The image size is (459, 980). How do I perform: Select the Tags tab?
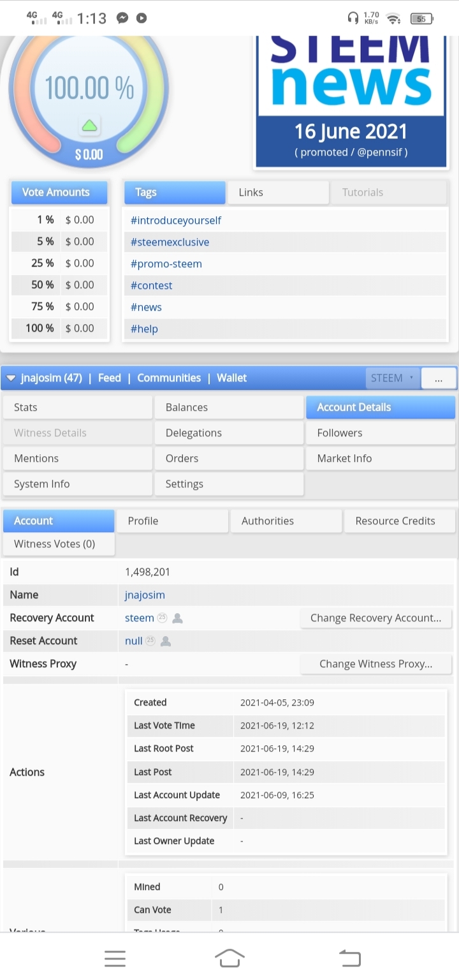pos(174,192)
